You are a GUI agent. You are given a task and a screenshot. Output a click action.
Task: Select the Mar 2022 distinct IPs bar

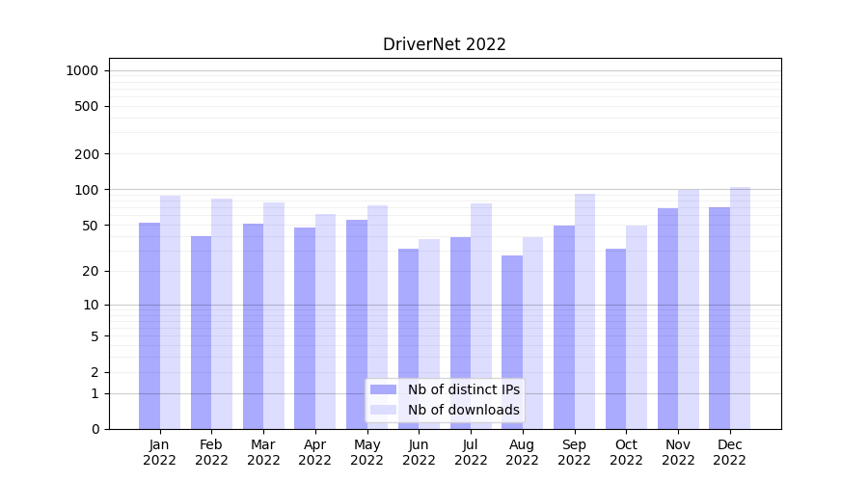pos(253,326)
